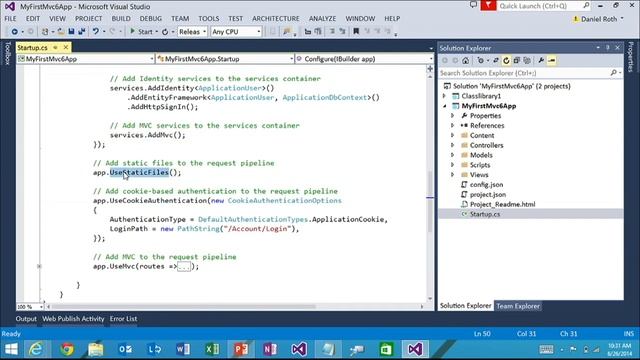Open the MyFirstMvc6App.Startup type dropdown
Screen dimensions: 640x360
tap(225, 59)
